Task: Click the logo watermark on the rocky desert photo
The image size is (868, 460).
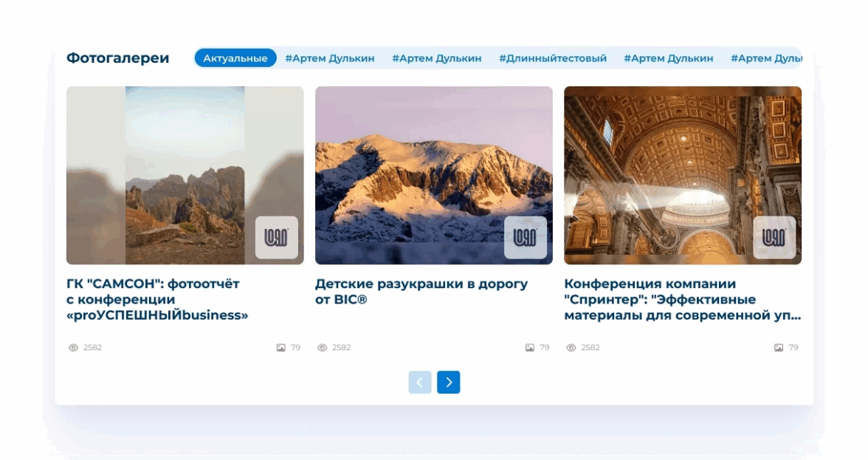Action: 276,237
